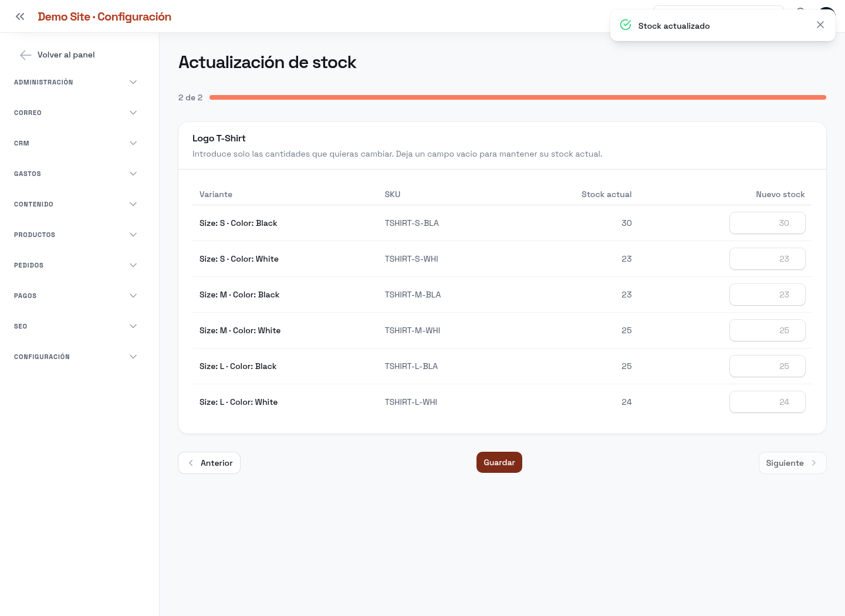The image size is (845, 616).
Task: Click the 'Nuevo stock' column header
Action: click(780, 194)
